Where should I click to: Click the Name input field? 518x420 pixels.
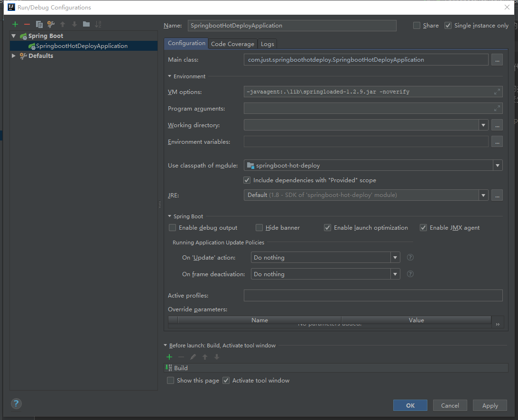[x=292, y=26]
